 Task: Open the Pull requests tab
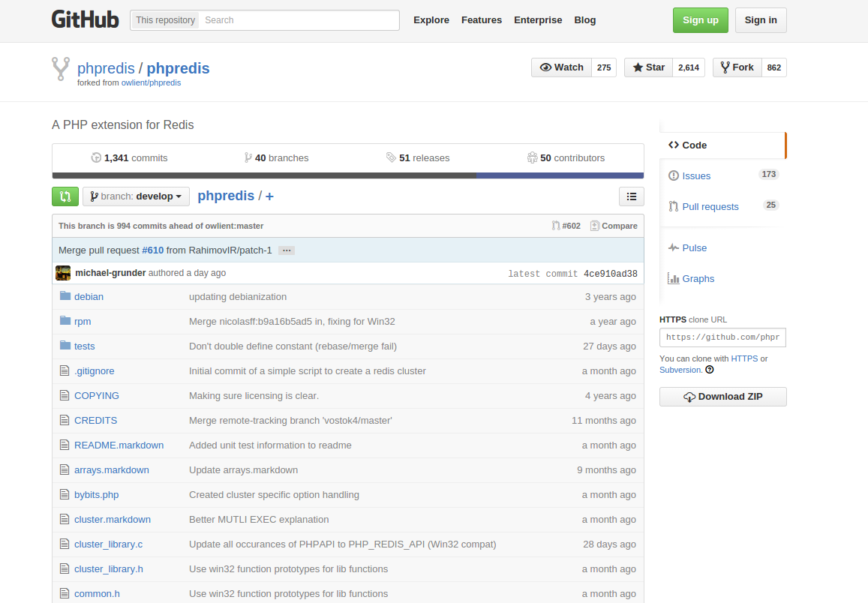(x=722, y=206)
